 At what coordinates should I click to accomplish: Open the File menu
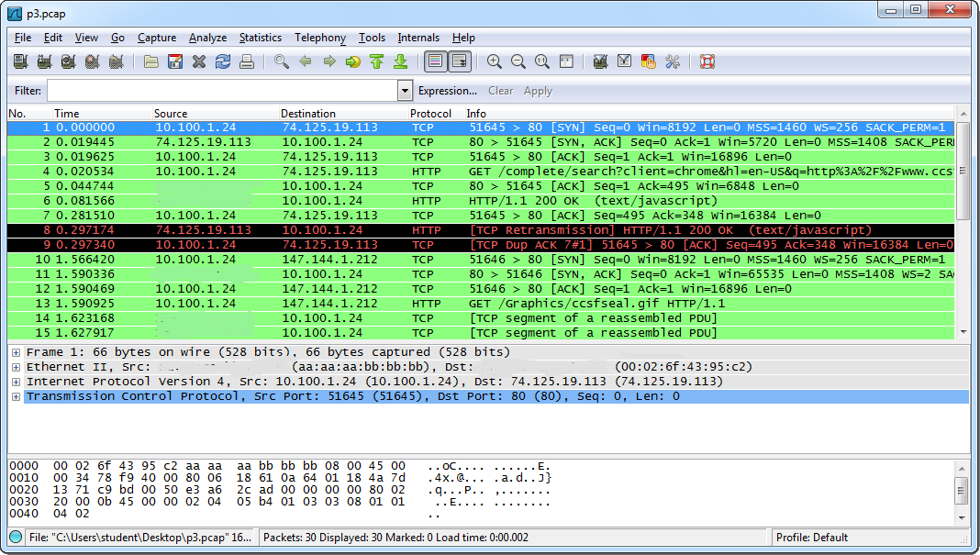tap(23, 38)
